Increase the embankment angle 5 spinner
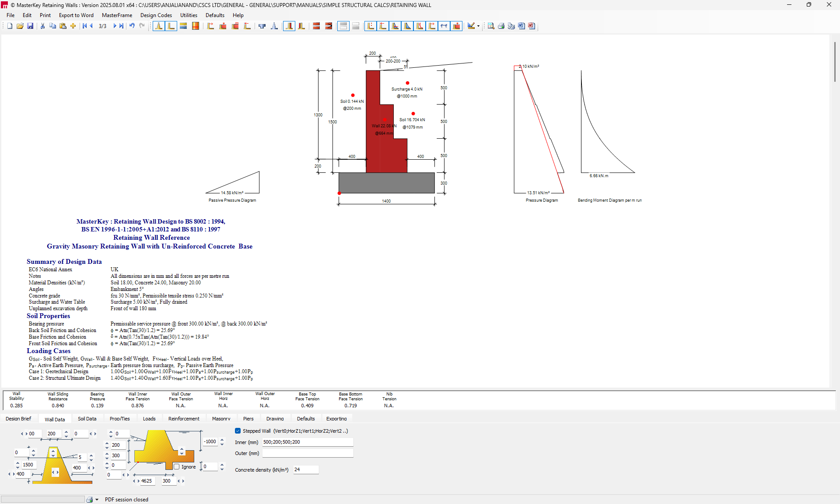 click(91, 455)
